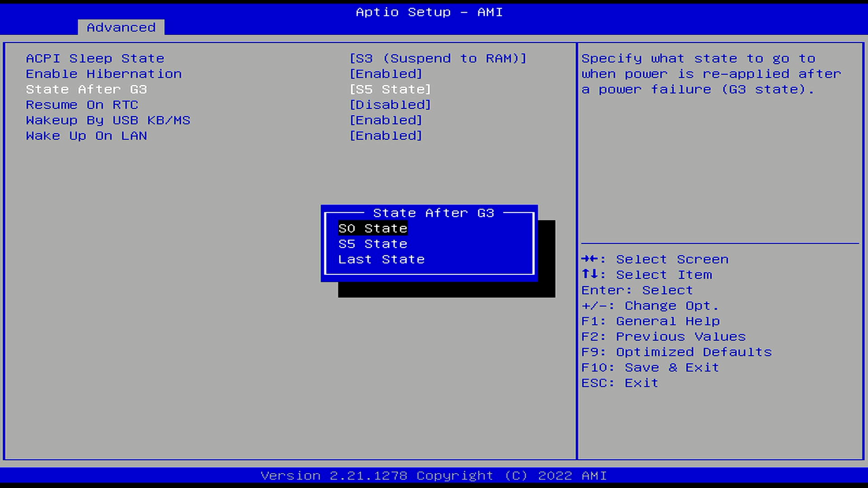Screen dimensions: 868x488
Task: Select S0 State in popup
Action: (373, 229)
